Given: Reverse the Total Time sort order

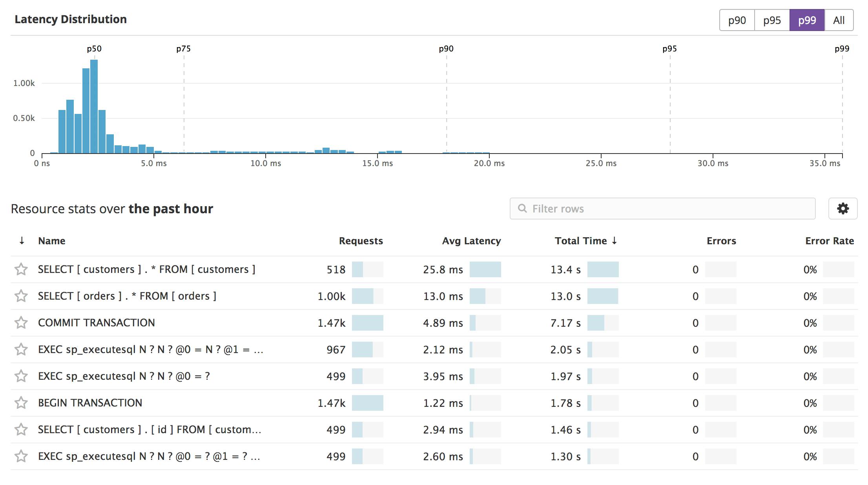Looking at the screenshot, I should click(x=615, y=240).
